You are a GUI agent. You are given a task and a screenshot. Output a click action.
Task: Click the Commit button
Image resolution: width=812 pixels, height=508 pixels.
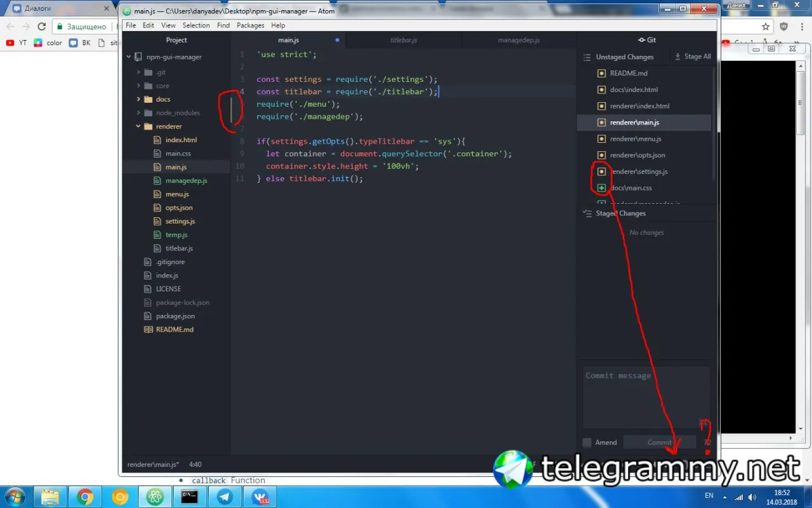[660, 443]
